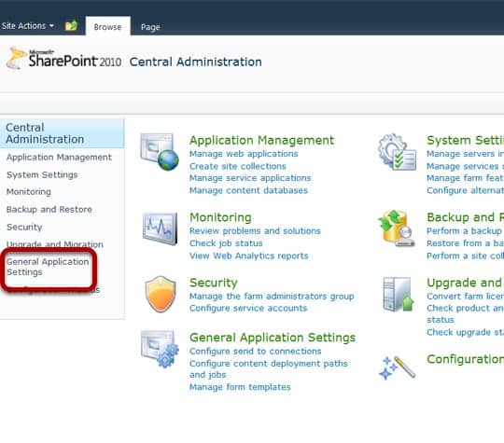This screenshot has width=504, height=443.
Task: Open General Application Settings in the sidebar
Action: [48, 267]
